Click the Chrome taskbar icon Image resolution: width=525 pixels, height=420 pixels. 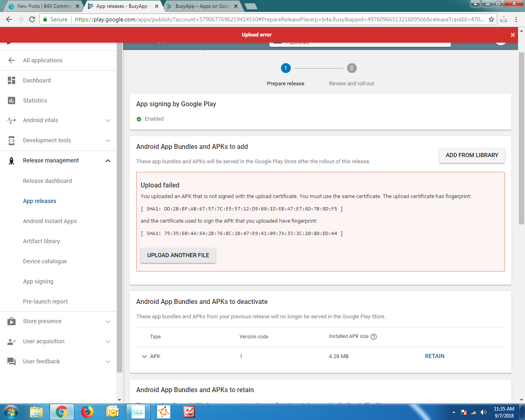coord(62,412)
